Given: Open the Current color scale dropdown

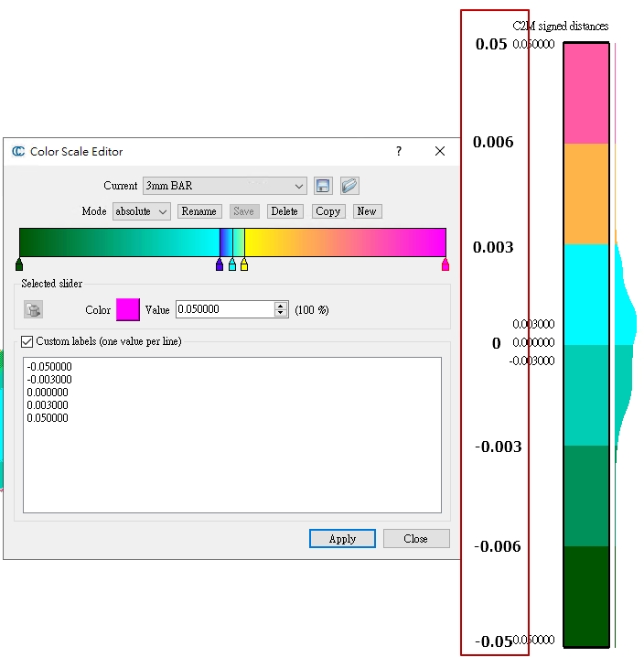Looking at the screenshot, I should click(x=224, y=186).
